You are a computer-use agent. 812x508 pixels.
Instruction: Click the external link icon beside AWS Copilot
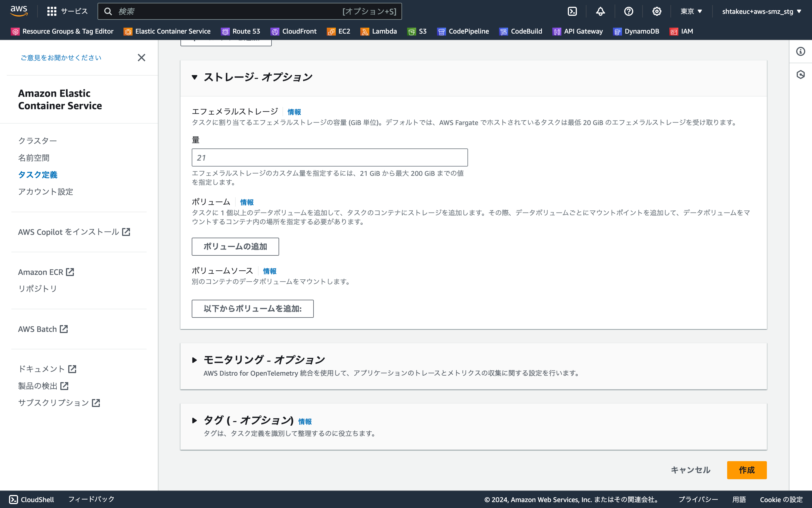[x=126, y=232]
